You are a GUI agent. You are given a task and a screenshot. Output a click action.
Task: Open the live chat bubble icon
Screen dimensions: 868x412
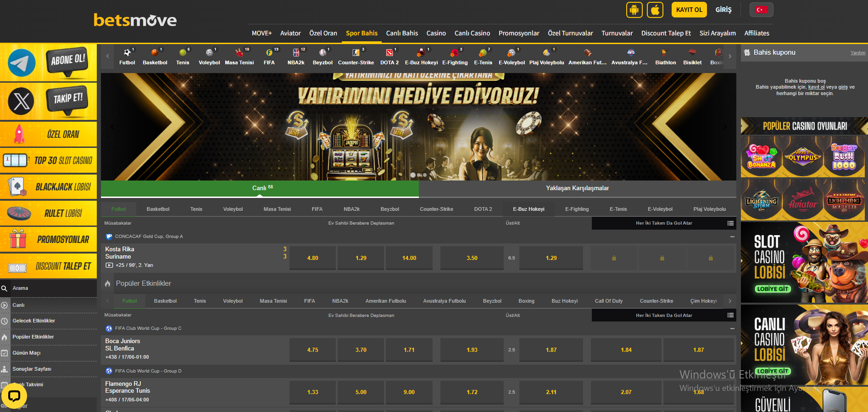click(x=14, y=396)
